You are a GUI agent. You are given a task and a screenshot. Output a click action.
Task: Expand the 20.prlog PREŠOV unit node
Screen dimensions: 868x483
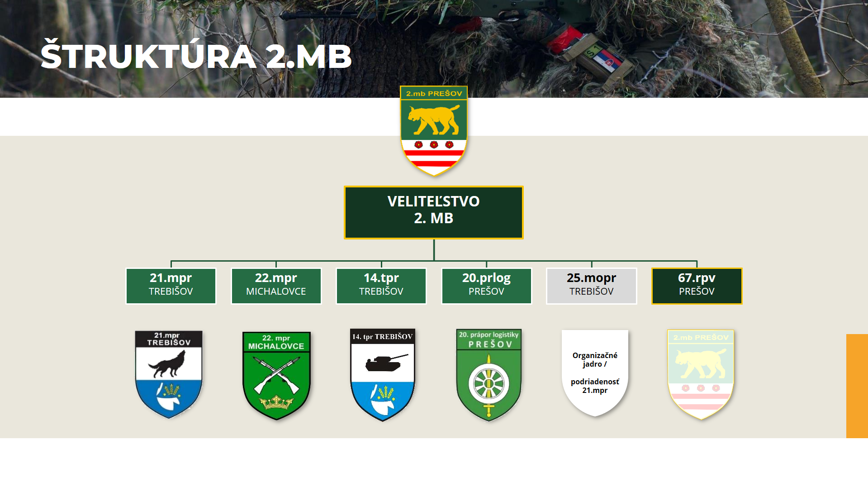coord(486,286)
